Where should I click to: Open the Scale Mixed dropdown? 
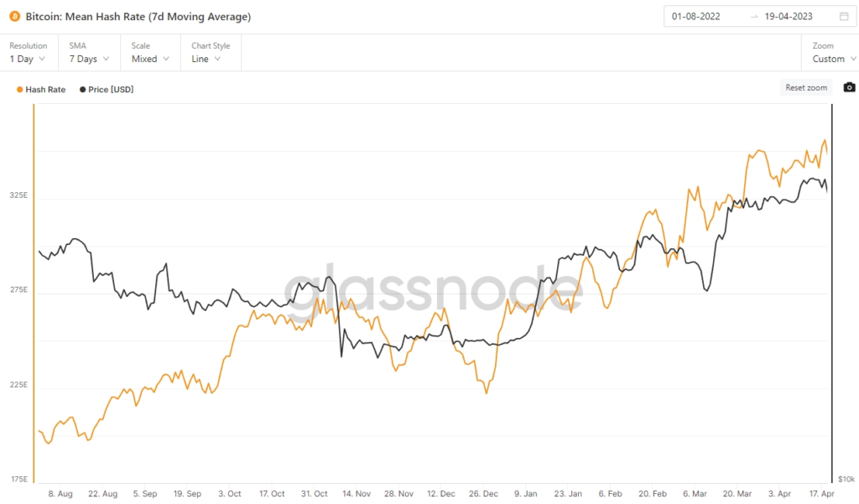point(150,60)
